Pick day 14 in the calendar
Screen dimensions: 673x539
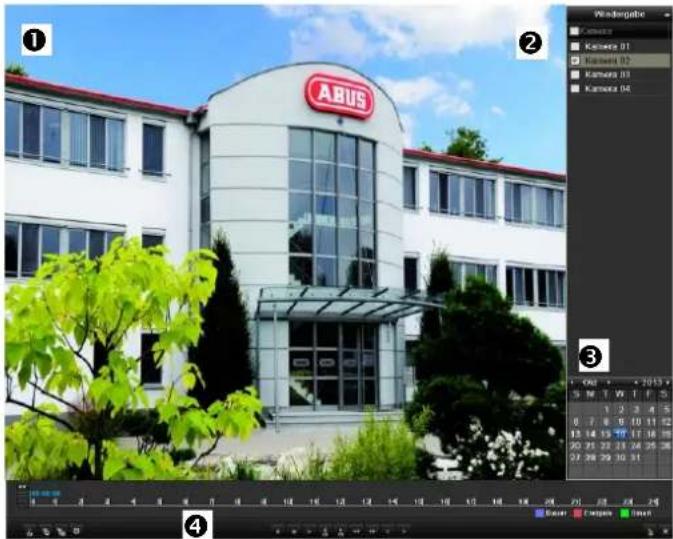click(591, 434)
